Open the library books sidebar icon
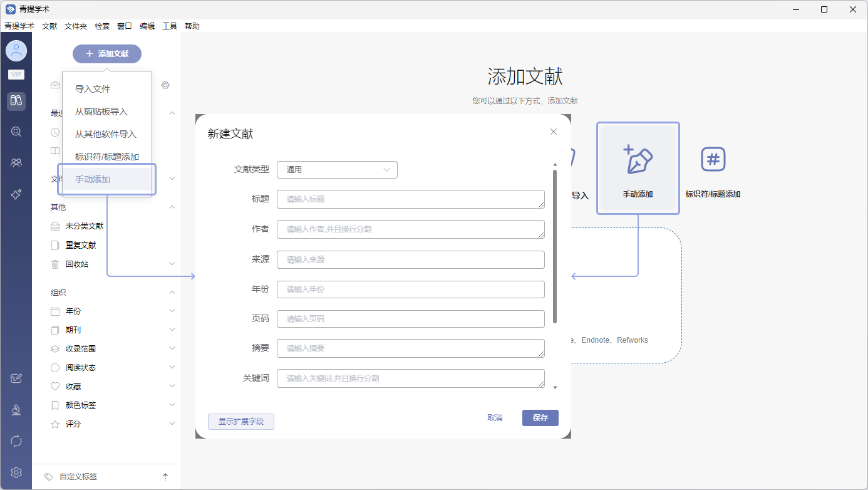The width and height of the screenshot is (868, 490). click(x=16, y=101)
